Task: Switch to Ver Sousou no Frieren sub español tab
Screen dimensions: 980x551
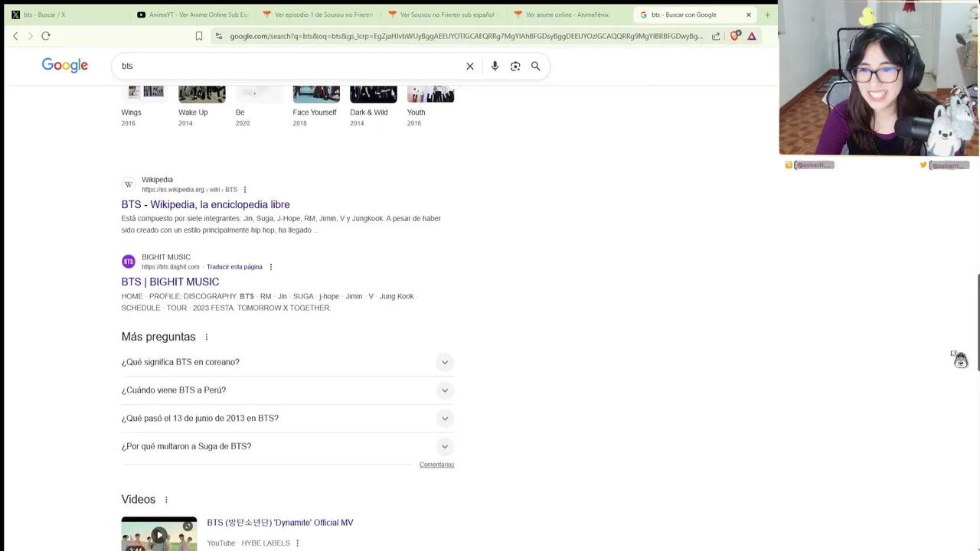Action: pyautogui.click(x=443, y=15)
